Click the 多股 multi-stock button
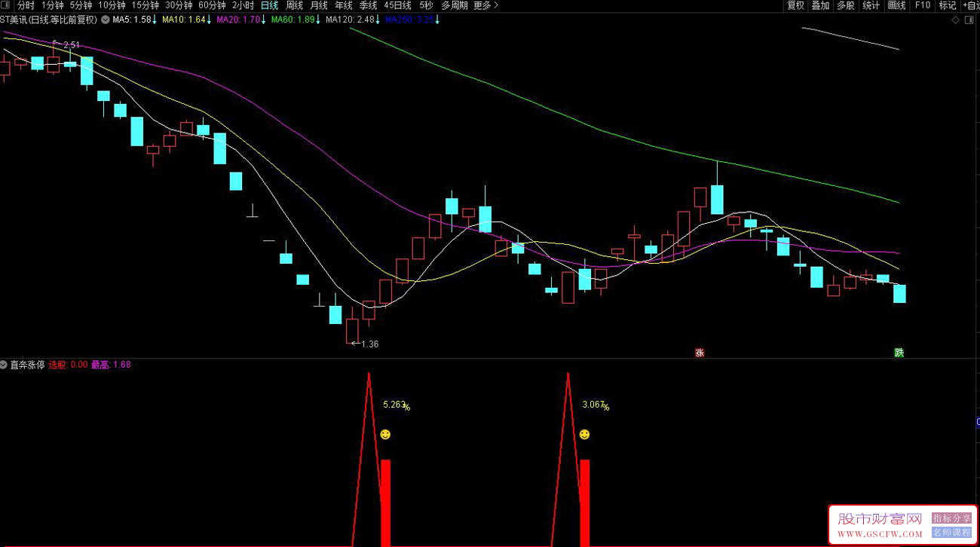980x547 pixels. [x=846, y=5]
